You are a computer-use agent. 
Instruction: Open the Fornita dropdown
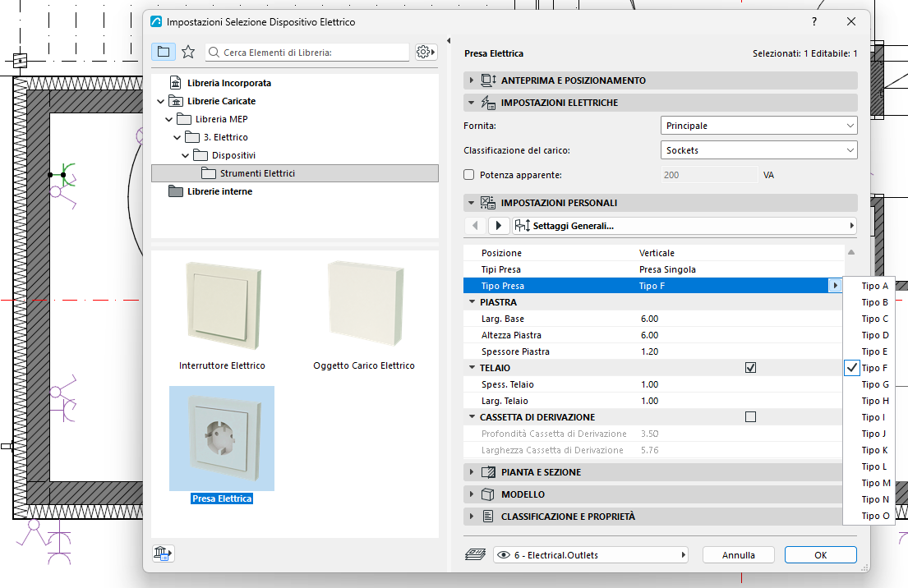coord(758,126)
